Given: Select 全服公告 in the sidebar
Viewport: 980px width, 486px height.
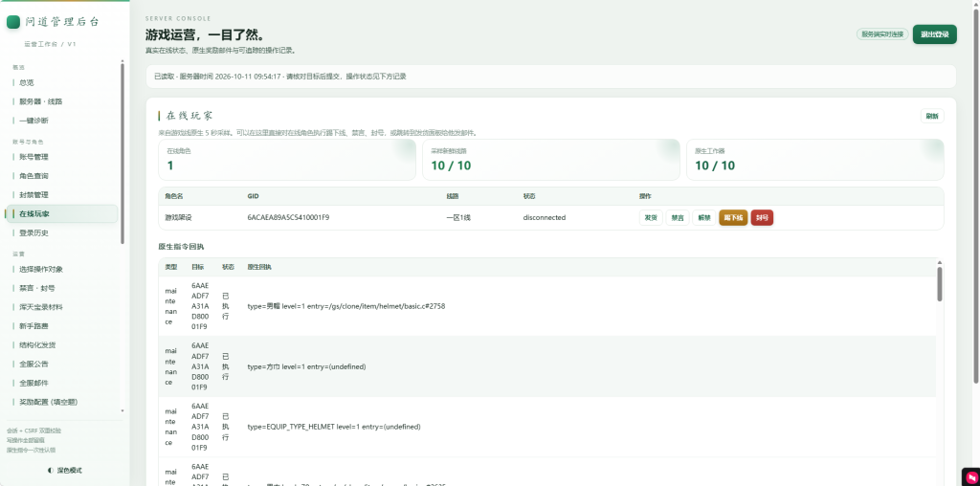Looking at the screenshot, I should pyautogui.click(x=61, y=364).
